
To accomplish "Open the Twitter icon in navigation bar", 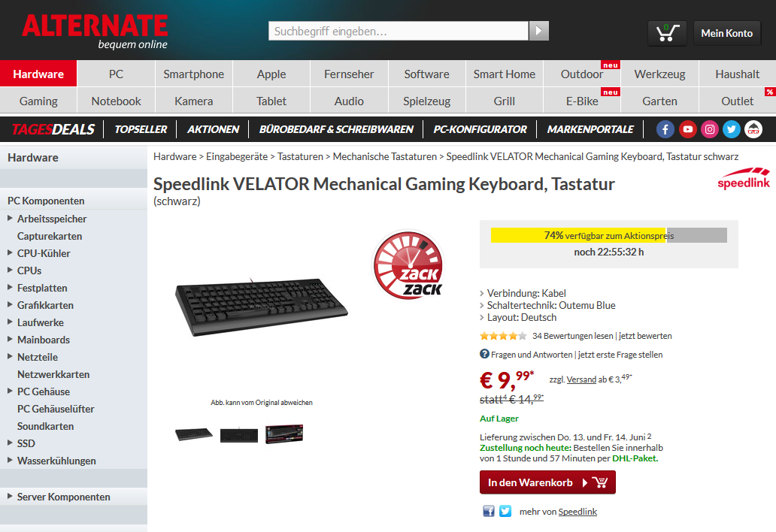I will click(x=731, y=129).
